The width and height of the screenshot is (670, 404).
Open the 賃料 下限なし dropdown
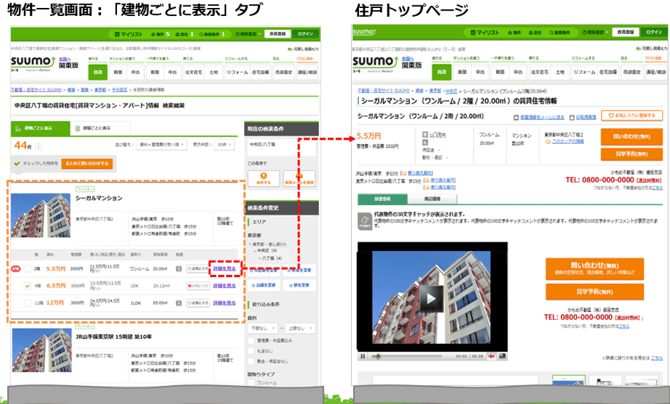click(x=262, y=328)
